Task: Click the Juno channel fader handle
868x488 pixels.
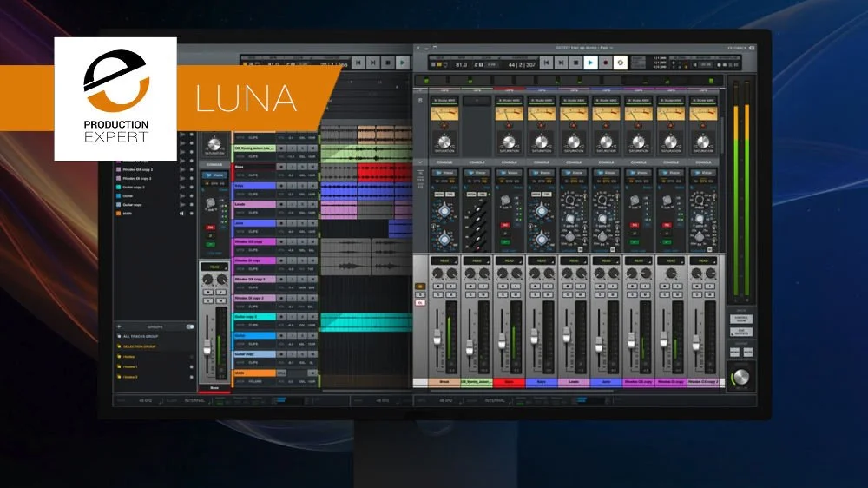Action: click(599, 345)
